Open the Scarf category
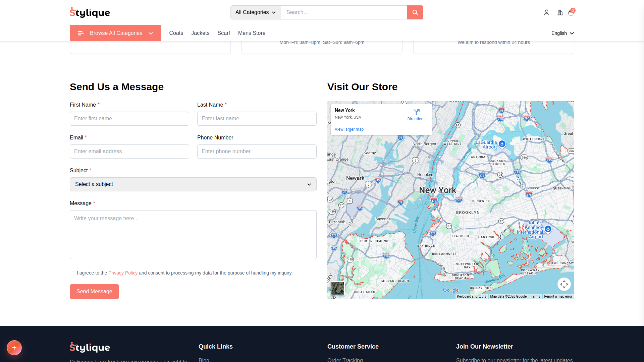This screenshot has width=644, height=362. (x=224, y=33)
